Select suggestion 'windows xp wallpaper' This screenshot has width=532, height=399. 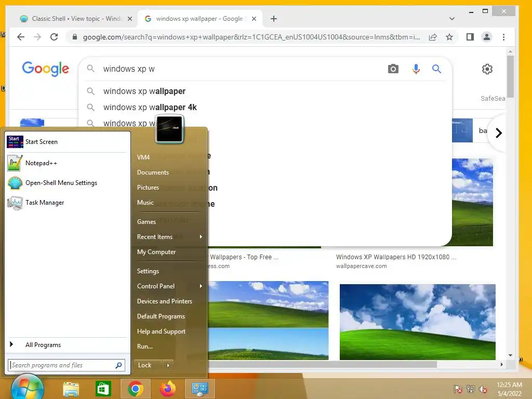click(144, 91)
